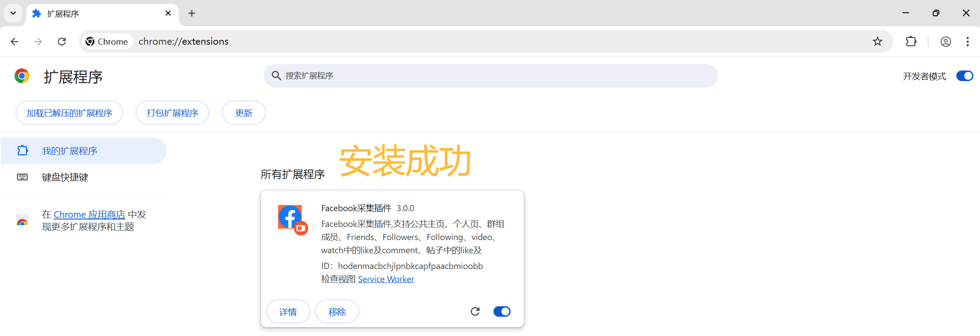Close the Chrome window

point(966,13)
